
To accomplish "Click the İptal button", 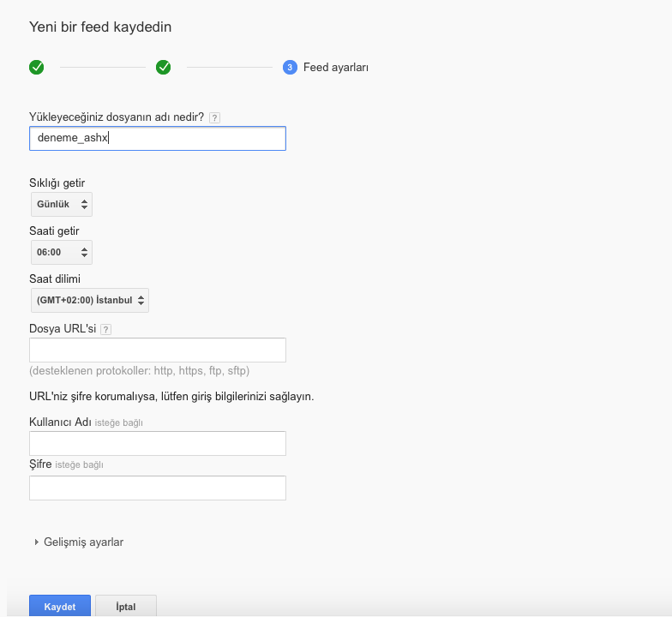I will tap(126, 606).
